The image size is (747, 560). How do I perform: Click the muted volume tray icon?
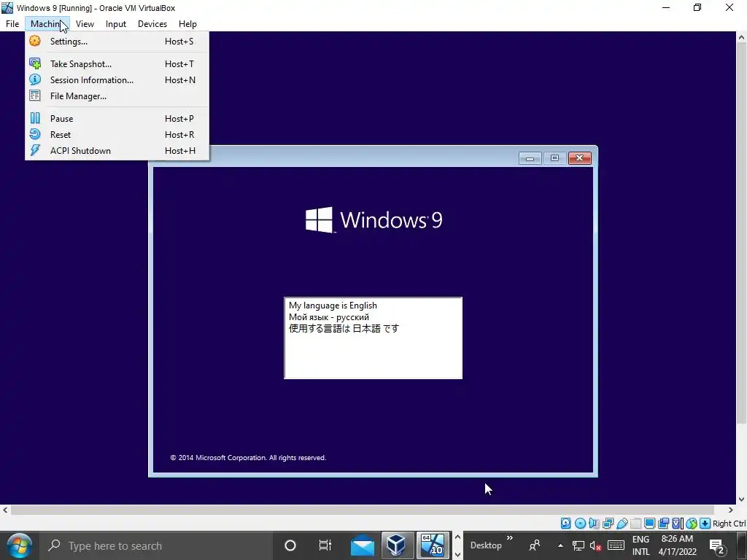595,545
